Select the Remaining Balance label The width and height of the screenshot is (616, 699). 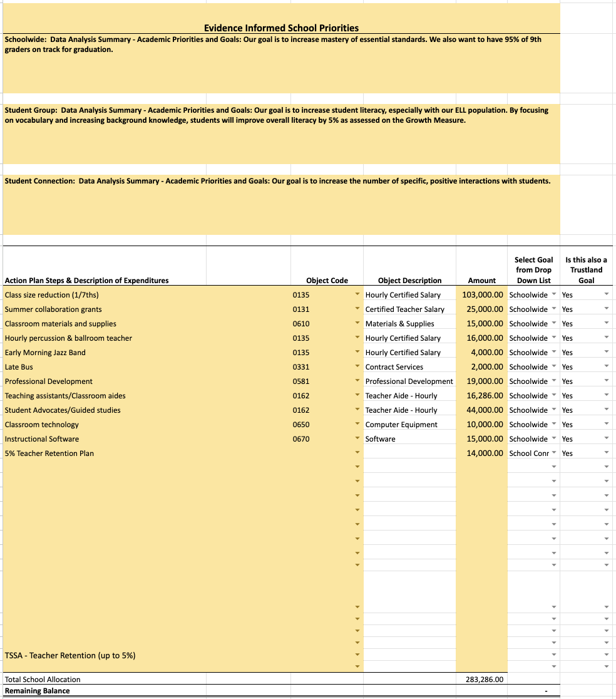pos(37,690)
